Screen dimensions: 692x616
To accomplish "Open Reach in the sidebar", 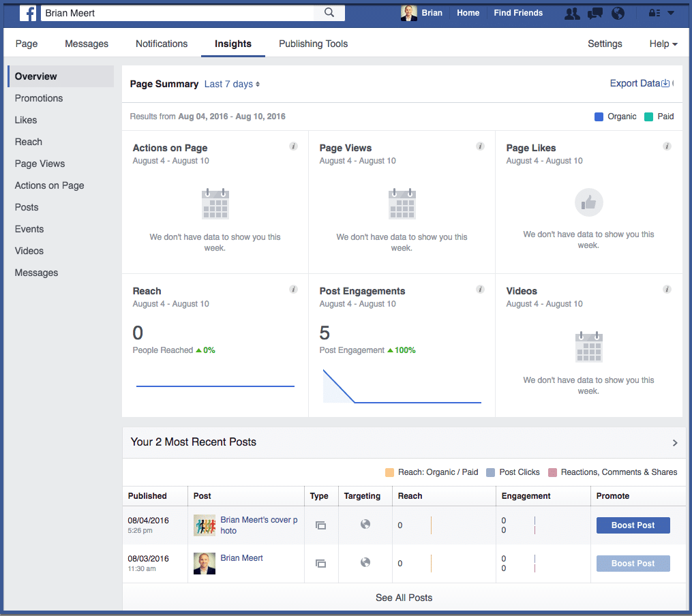I will [29, 142].
